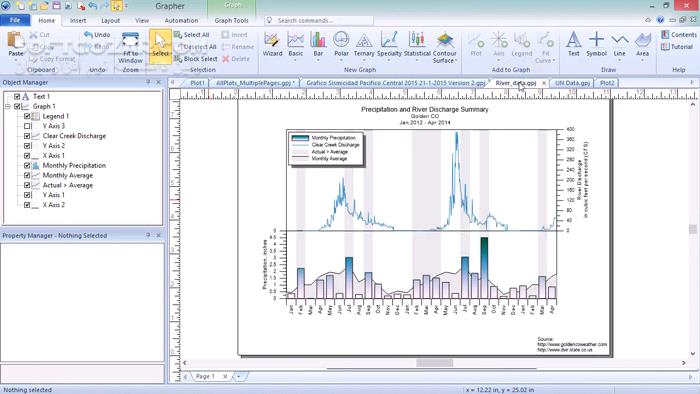Click the Cut command
700x394 pixels.
click(x=40, y=35)
